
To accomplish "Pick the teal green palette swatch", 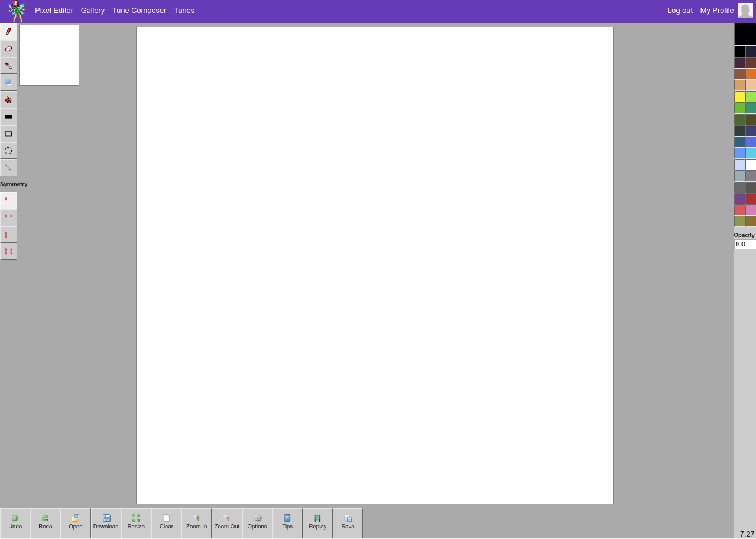I will coord(751,108).
